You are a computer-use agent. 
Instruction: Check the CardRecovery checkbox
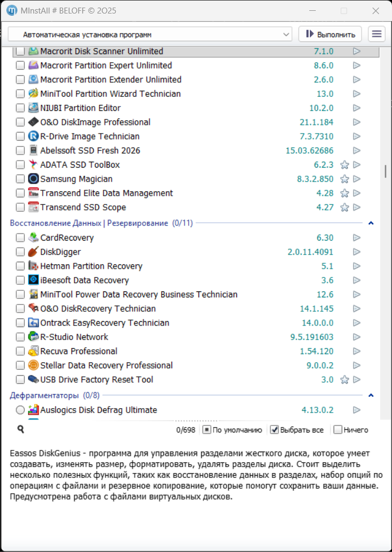(20, 238)
